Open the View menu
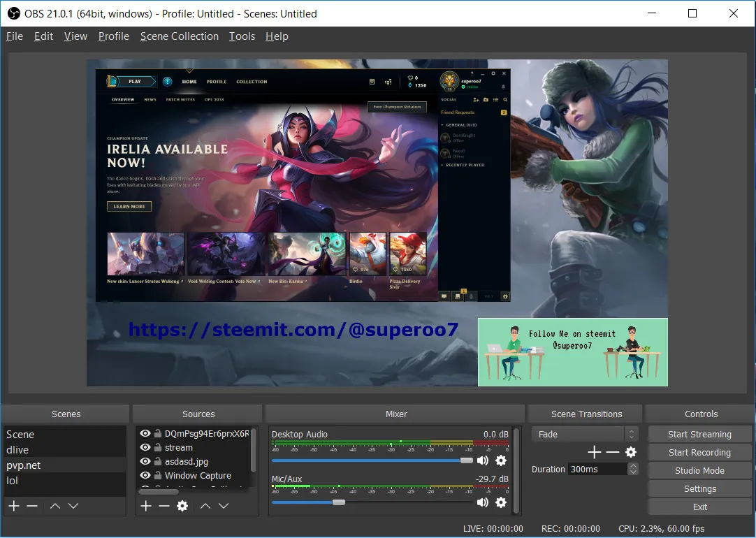The height and width of the screenshot is (538, 756). [75, 36]
